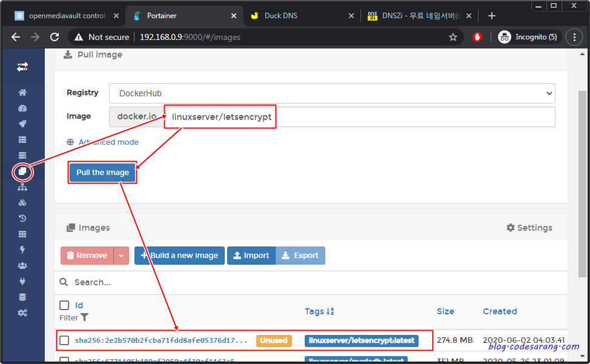590x364 pixels.
Task: Open Users icon in sidebar
Action: 22,265
